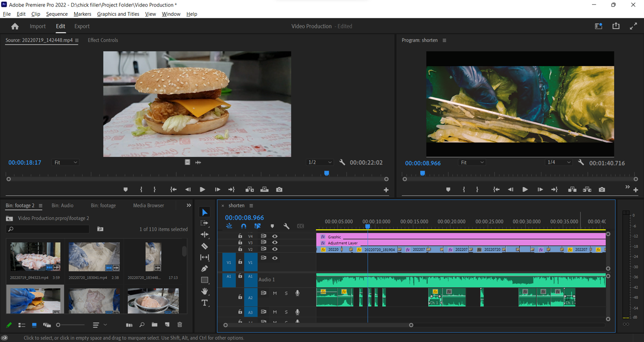The height and width of the screenshot is (342, 644).
Task: Adjust project thumbnail size slider
Action: [58, 325]
